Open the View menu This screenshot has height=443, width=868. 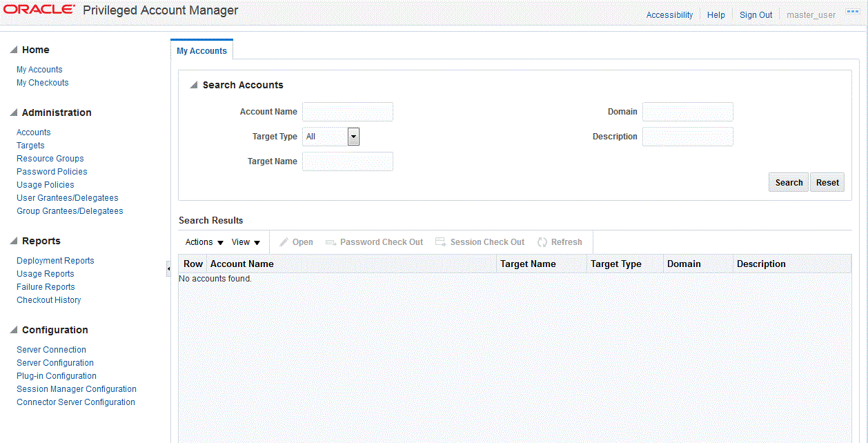click(246, 242)
